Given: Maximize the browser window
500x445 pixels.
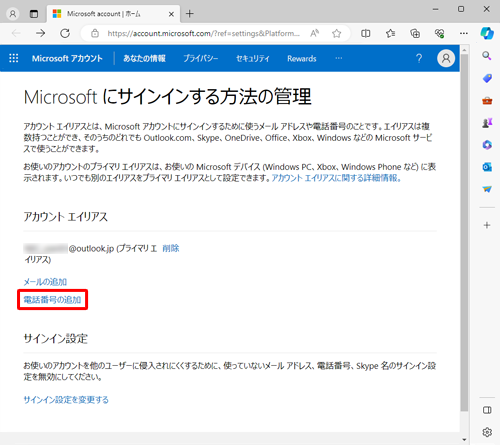Looking at the screenshot, I should click(x=461, y=9).
